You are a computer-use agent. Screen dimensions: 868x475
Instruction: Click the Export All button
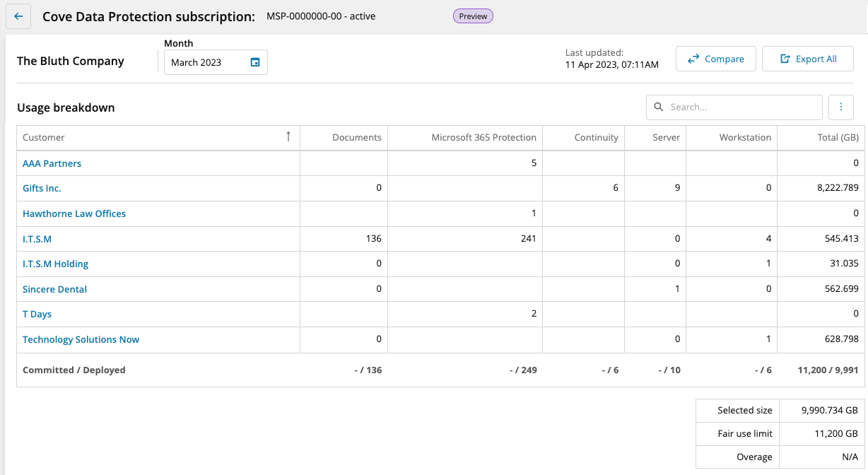807,59
